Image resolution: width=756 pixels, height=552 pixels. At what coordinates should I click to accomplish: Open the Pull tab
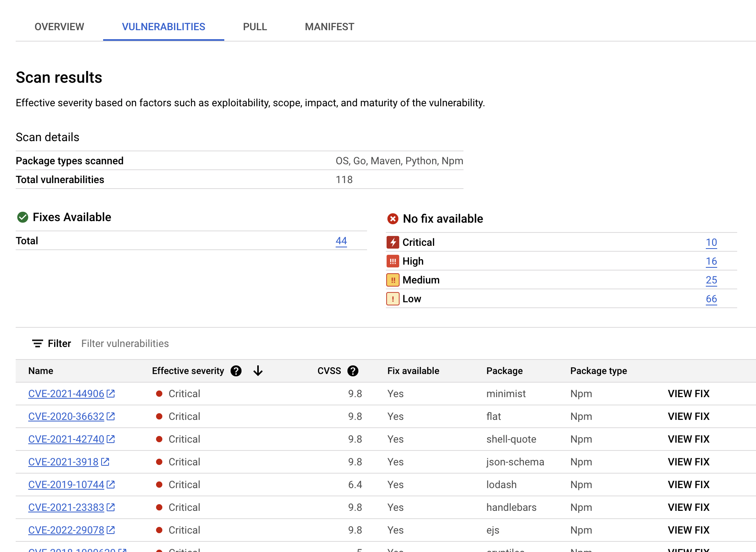point(255,27)
